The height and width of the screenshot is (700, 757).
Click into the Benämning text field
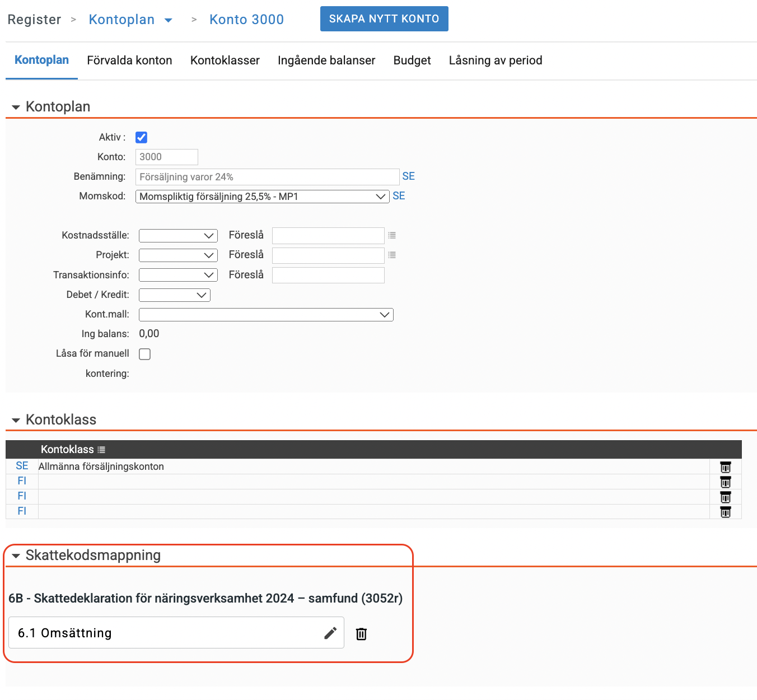267,177
